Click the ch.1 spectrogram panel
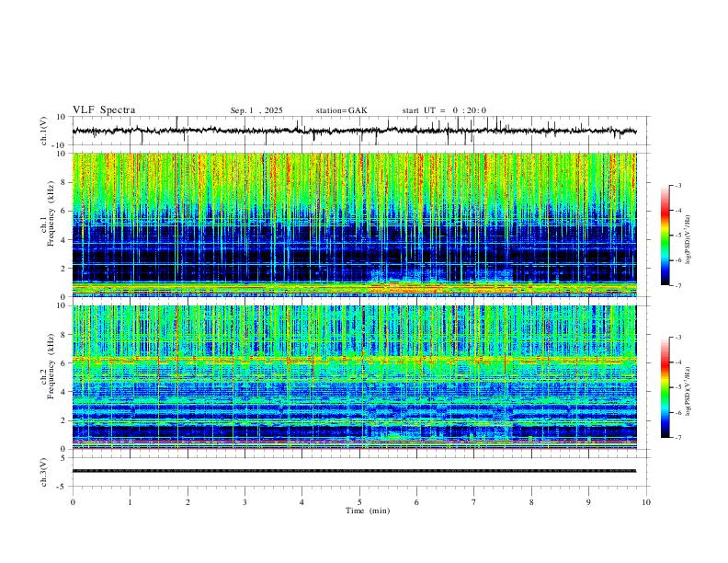728x563 pixels. pos(355,224)
